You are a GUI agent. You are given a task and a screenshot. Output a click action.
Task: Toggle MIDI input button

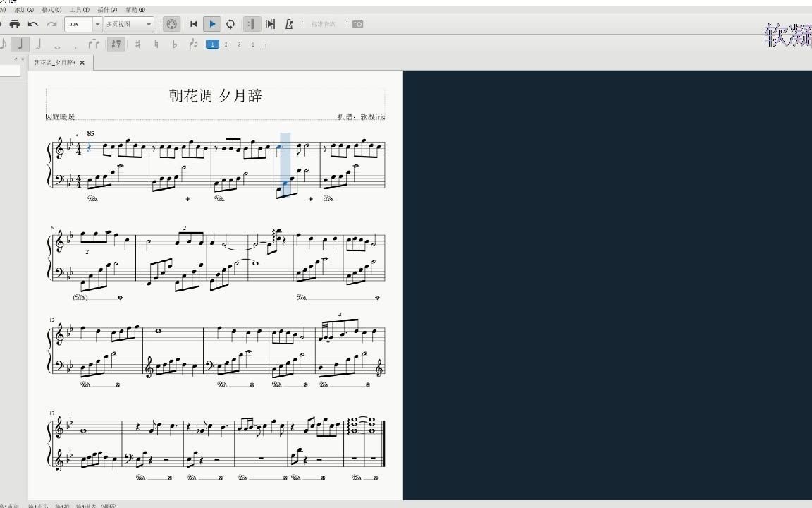coord(171,24)
